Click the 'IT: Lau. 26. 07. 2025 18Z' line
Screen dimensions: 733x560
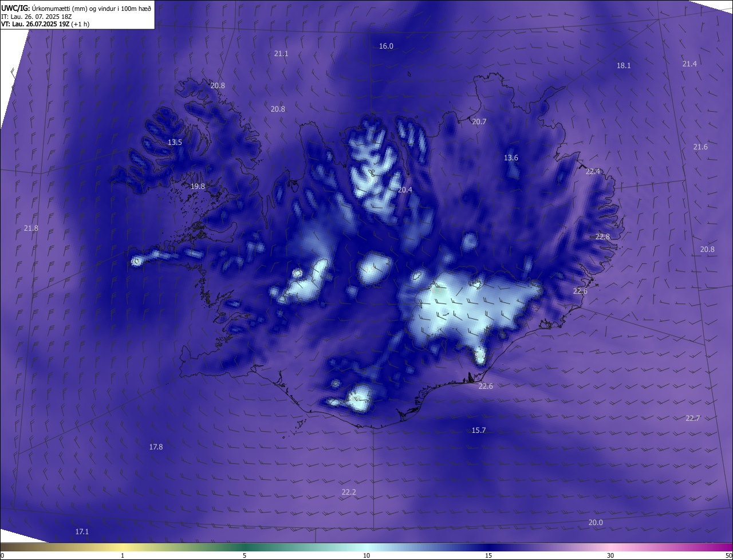coord(38,17)
